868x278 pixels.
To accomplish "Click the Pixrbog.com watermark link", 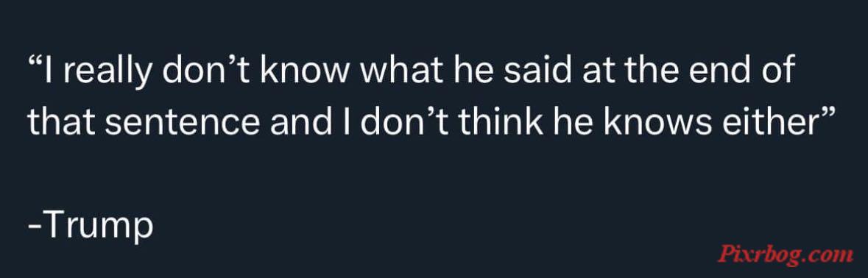I will tap(786, 255).
